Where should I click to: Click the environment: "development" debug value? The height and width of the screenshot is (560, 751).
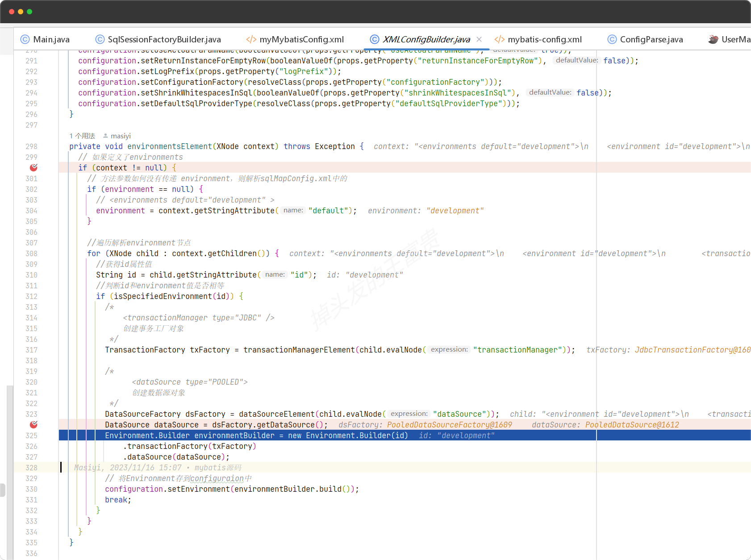426,211
